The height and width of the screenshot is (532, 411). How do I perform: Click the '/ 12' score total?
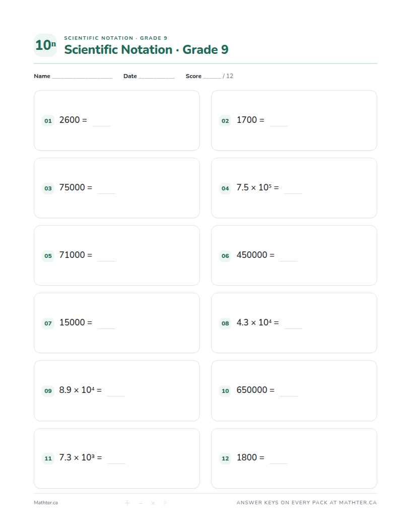point(228,76)
